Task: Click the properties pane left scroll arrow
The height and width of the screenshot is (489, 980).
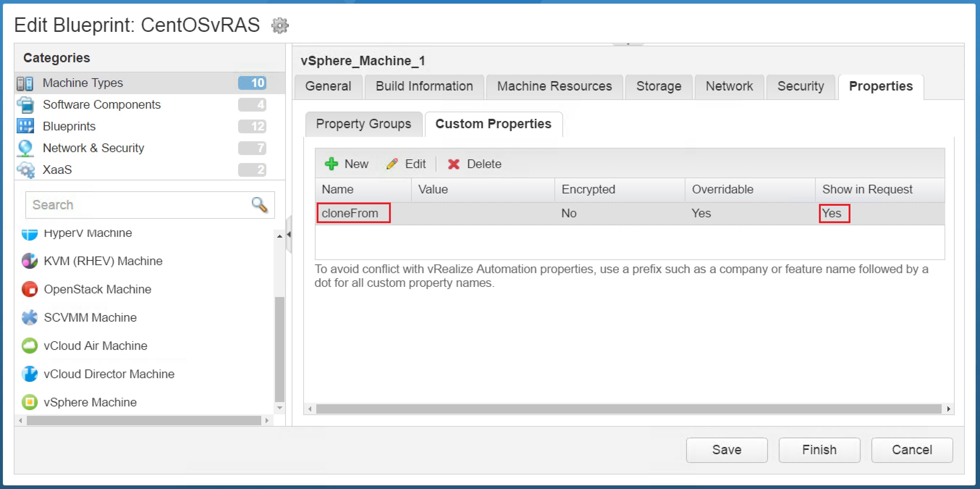Action: (x=310, y=409)
